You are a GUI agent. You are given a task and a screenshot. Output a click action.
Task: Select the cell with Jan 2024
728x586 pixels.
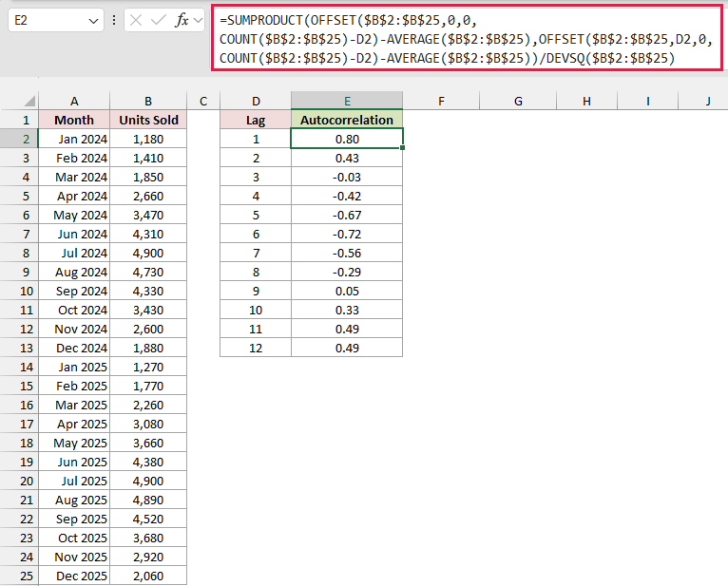[74, 139]
